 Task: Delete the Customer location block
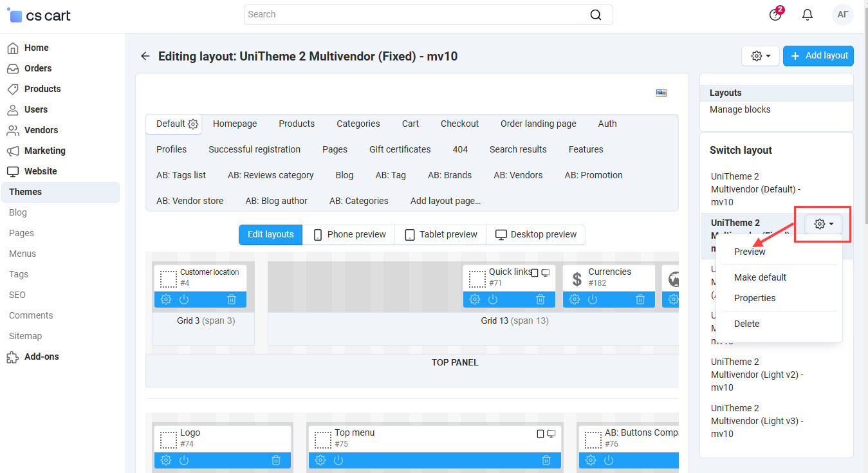[x=232, y=299]
